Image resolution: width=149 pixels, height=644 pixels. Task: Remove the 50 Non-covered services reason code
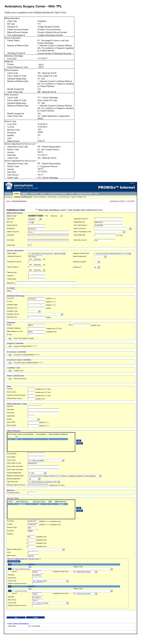pyautogui.click(x=10, y=569)
